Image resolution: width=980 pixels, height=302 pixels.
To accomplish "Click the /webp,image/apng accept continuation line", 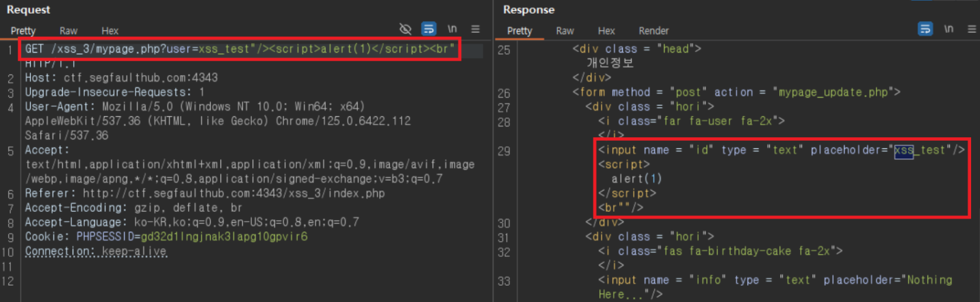I will pyautogui.click(x=234, y=179).
